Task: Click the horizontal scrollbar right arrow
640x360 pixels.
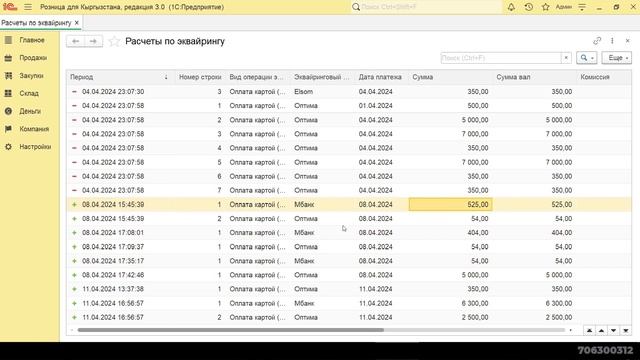Action: (x=570, y=330)
